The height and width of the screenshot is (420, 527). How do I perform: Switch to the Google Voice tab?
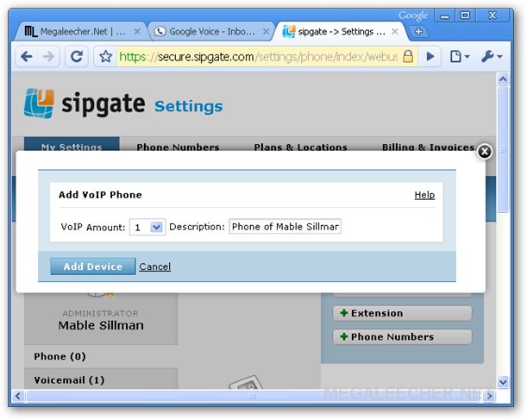[x=205, y=32]
